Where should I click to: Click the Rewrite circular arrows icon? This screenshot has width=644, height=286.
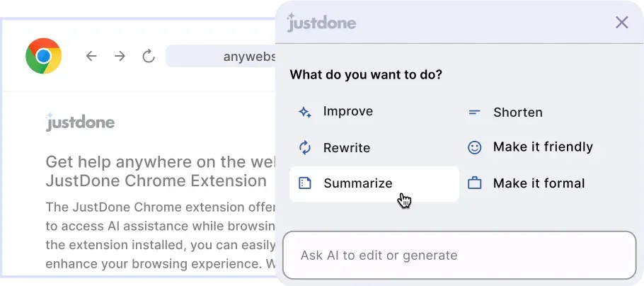coord(305,147)
